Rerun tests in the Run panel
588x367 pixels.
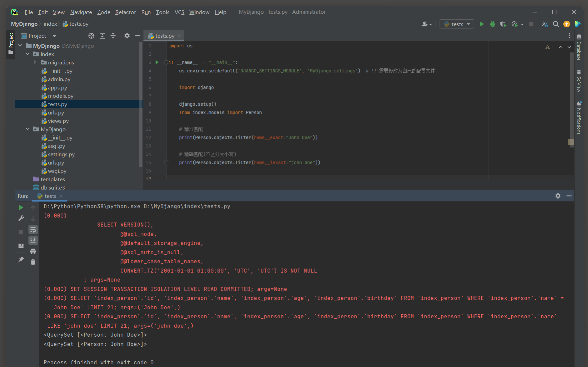(x=21, y=208)
